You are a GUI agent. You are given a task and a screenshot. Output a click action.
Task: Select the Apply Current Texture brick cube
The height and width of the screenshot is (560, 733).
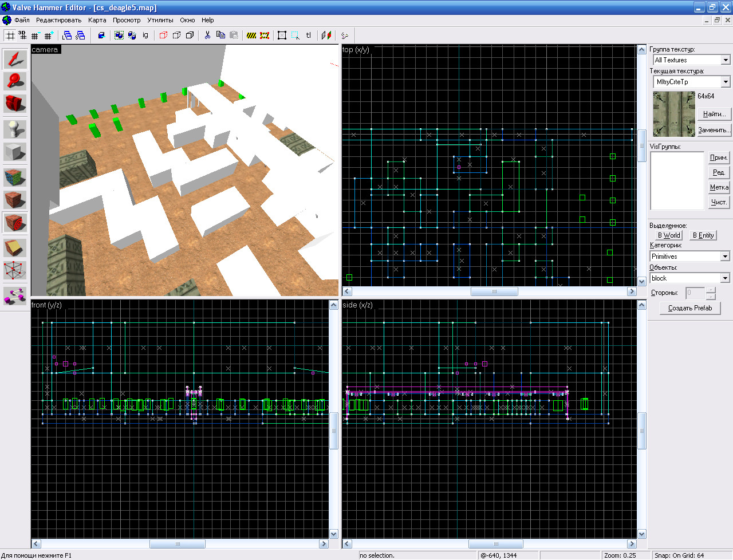[15, 200]
